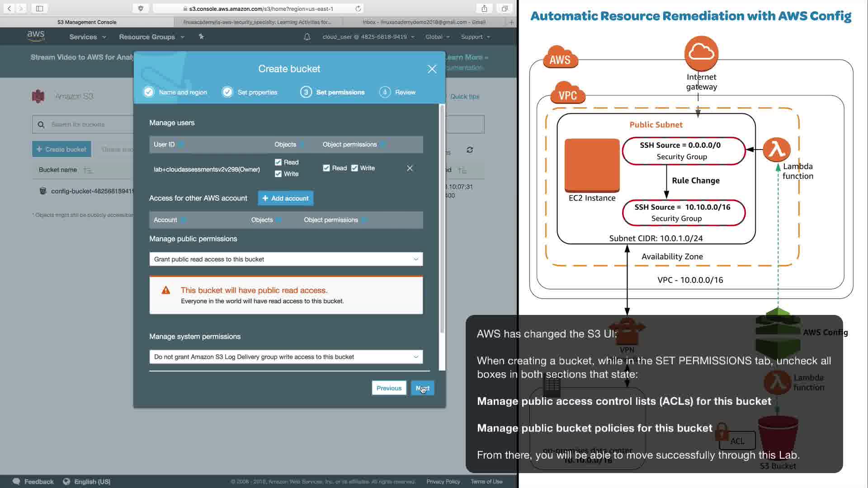The height and width of the screenshot is (488, 868).
Task: Click the pin shortcuts star icon
Action: pyautogui.click(x=201, y=37)
